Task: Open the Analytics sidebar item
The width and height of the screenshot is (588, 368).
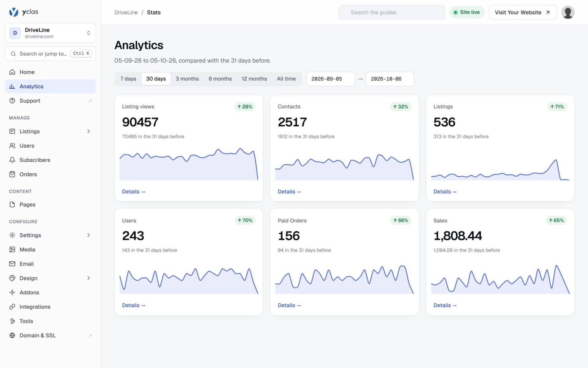Action: (50, 86)
